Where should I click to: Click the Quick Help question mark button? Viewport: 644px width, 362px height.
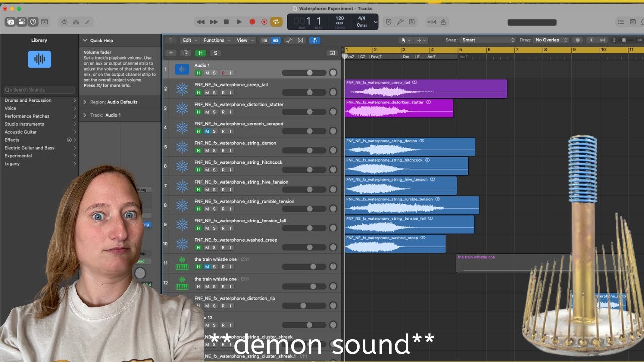33,22
